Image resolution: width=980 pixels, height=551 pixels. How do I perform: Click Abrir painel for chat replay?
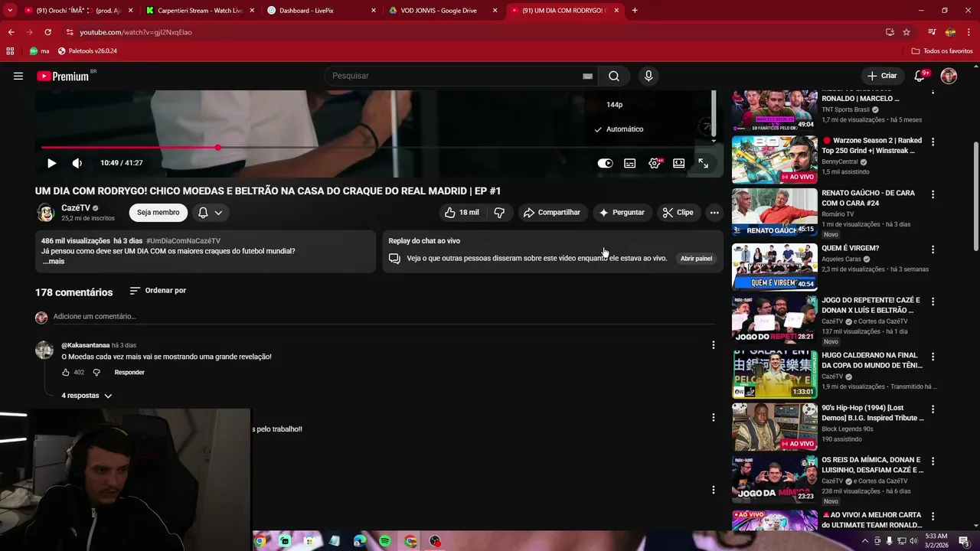696,259
